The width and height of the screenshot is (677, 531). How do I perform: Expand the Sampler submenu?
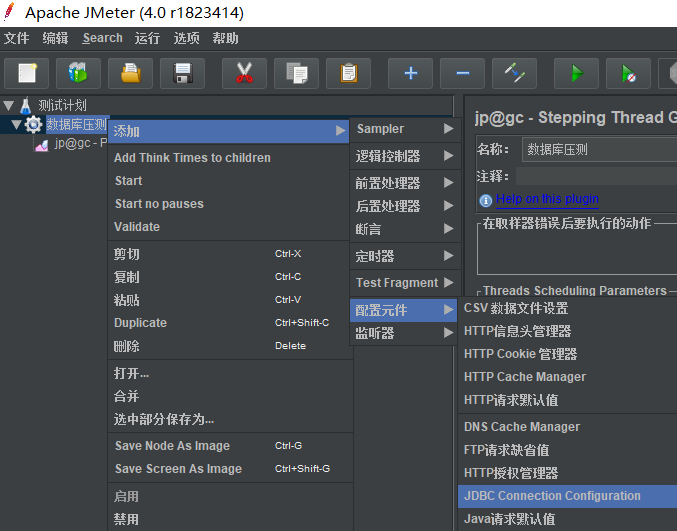click(x=405, y=129)
